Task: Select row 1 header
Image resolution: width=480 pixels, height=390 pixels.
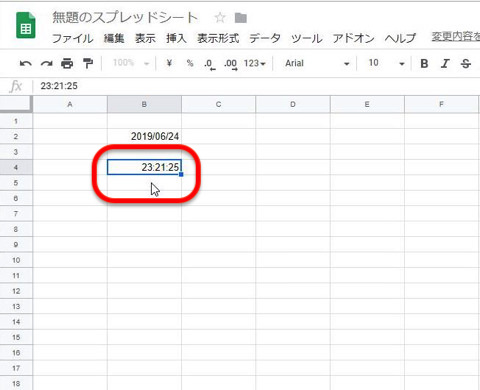Action: point(16,121)
